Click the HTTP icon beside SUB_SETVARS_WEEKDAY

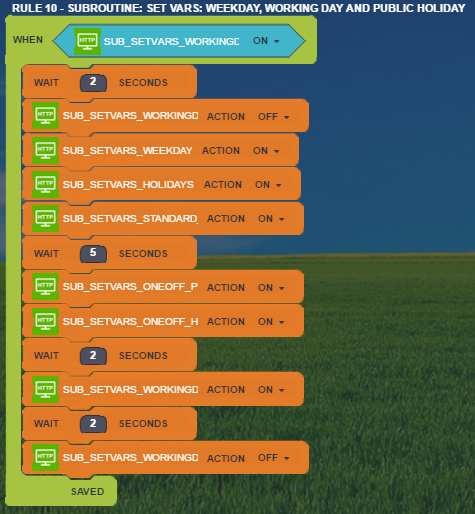coord(46,150)
